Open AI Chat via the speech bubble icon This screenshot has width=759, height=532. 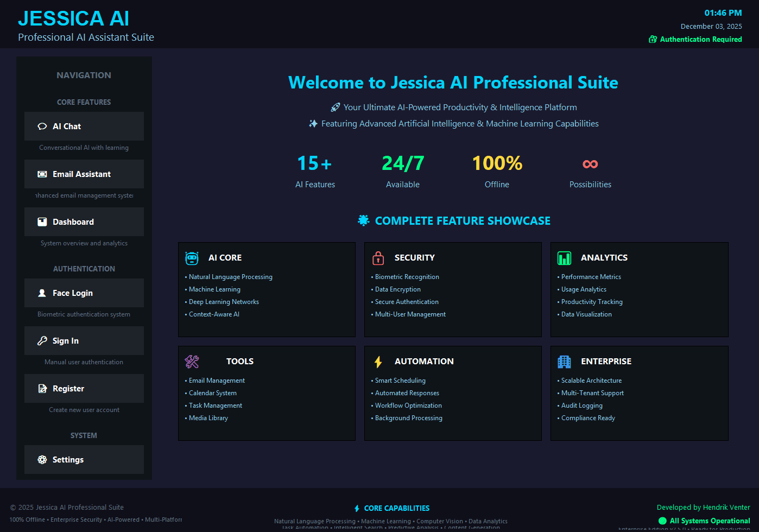(x=42, y=126)
